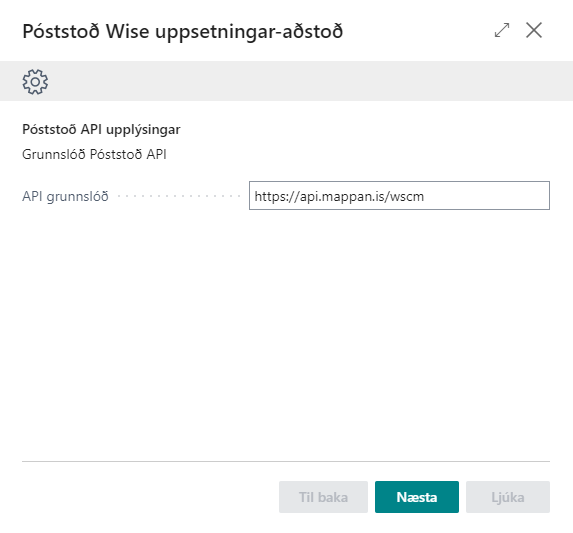This screenshot has height=533, width=573.
Task: Go back with the Til baka button
Action: point(323,497)
